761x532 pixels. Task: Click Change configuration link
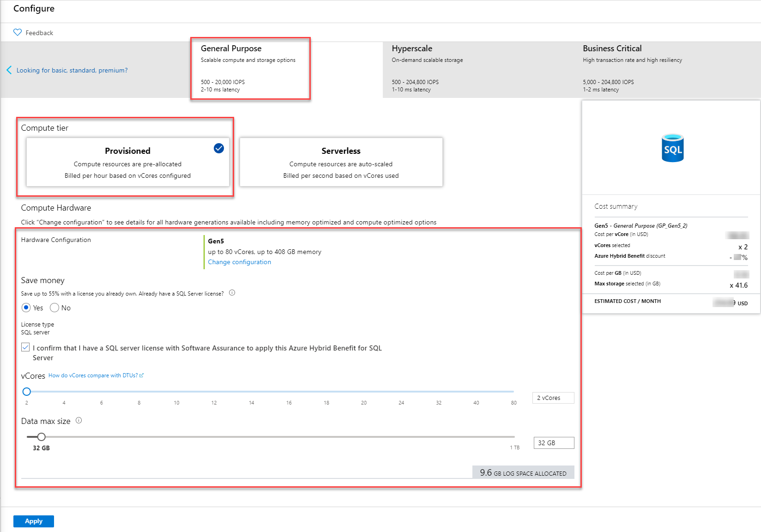[239, 262]
